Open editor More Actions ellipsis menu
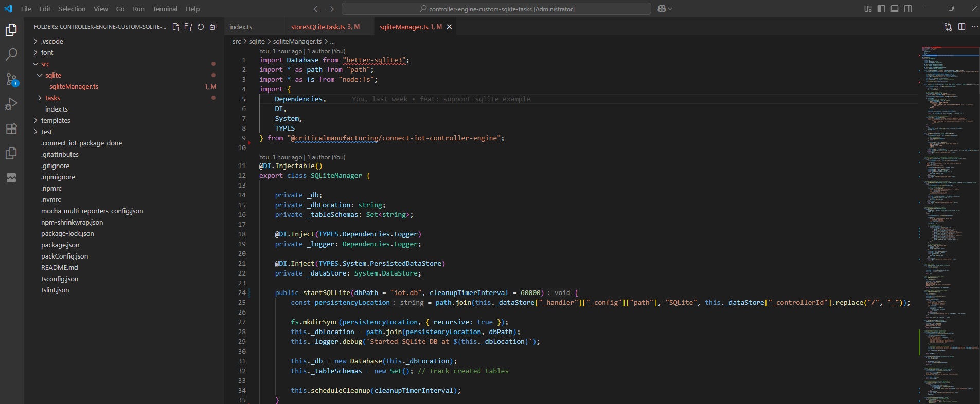Viewport: 980px width, 404px height. point(975,27)
